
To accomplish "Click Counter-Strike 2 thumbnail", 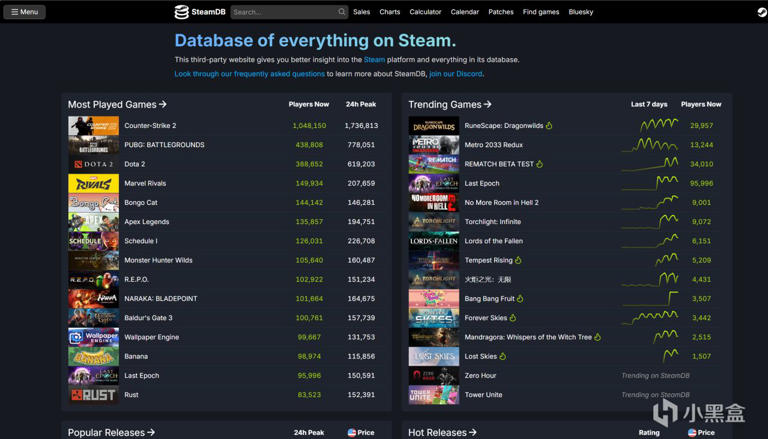I will click(94, 125).
